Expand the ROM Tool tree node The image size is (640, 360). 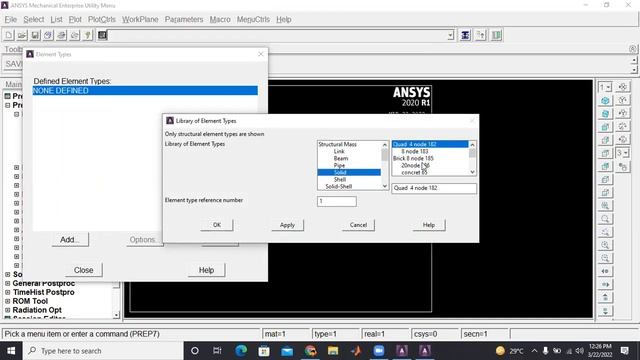7,301
